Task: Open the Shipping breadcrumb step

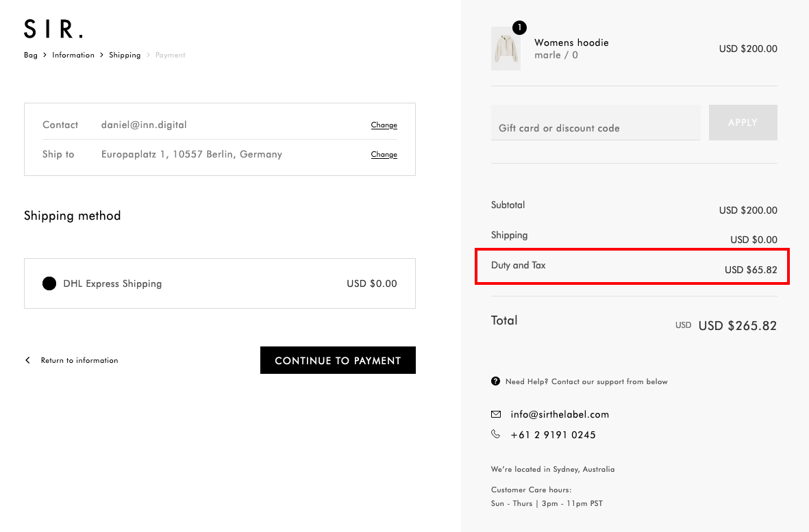Action: (x=125, y=55)
